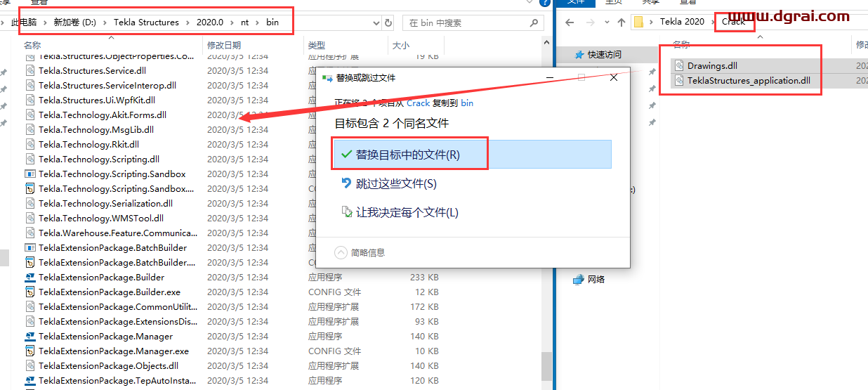Click the bin link in copy dialog
This screenshot has width=868, height=390.
467,103
